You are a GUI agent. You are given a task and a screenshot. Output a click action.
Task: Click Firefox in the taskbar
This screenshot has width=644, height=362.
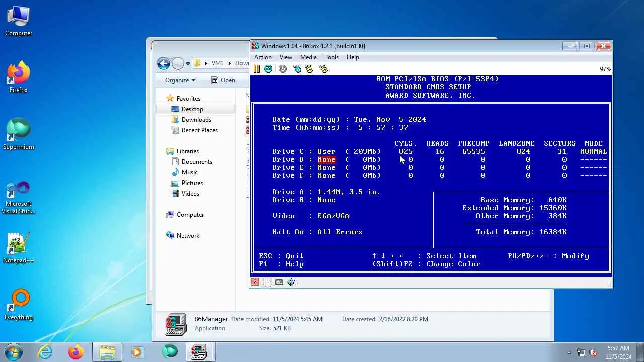tap(76, 352)
